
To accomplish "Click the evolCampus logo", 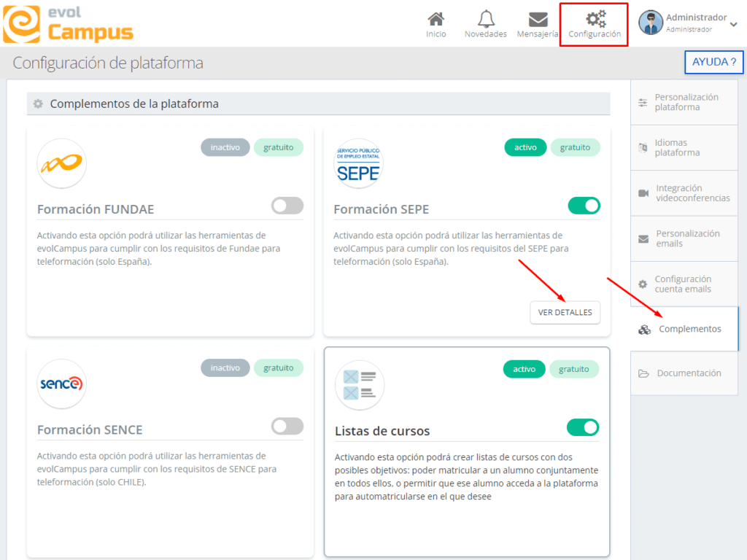I will click(68, 23).
